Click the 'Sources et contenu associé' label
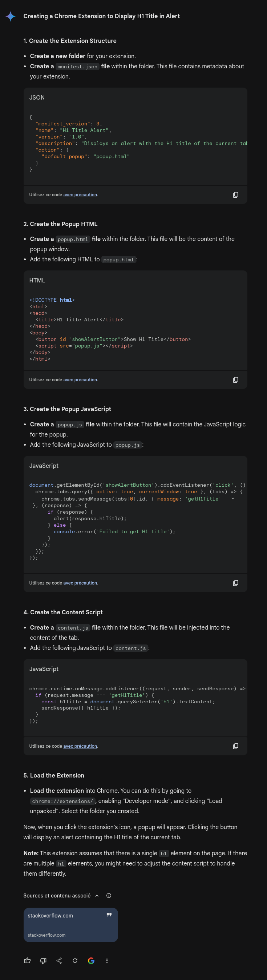Screen dimensions: 267x980 tap(57, 896)
